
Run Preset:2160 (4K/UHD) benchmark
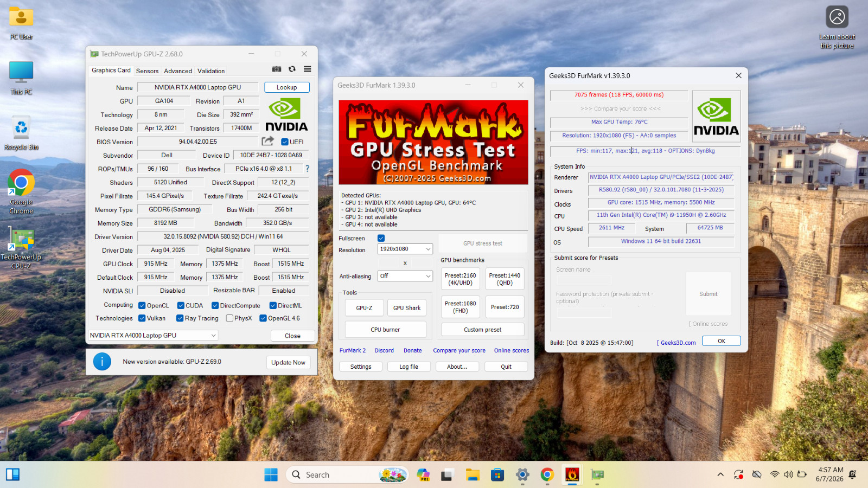coord(461,279)
